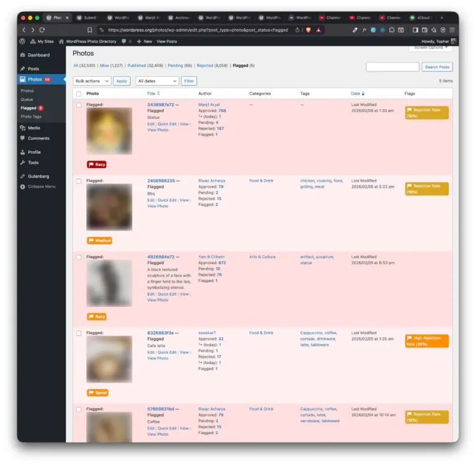Viewport: 476px width, 465px height.
Task: Click the Brave rewards triangle icon
Action: point(319,30)
